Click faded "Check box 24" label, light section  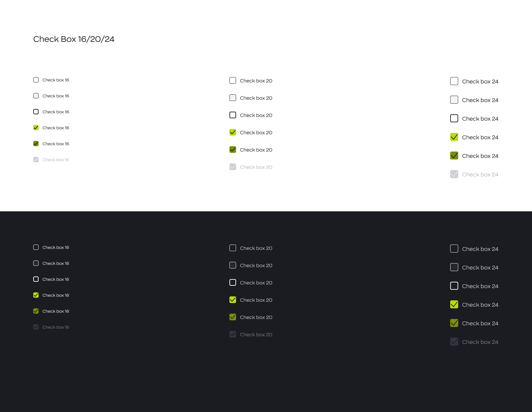tap(480, 174)
